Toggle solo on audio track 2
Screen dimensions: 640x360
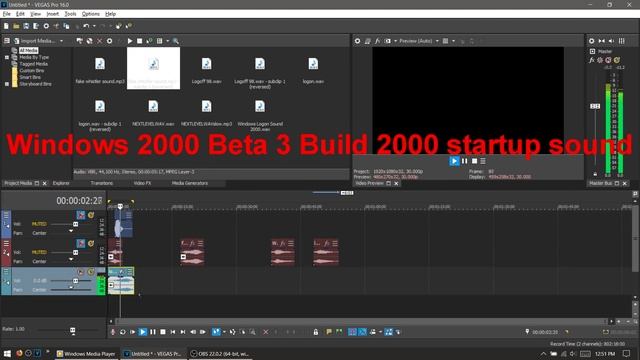(x=91, y=243)
